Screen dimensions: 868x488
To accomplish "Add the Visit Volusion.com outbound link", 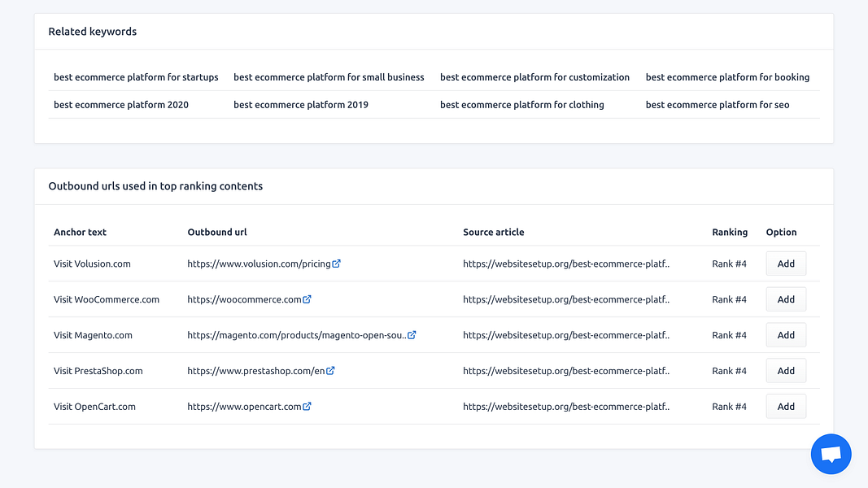I will pos(786,264).
